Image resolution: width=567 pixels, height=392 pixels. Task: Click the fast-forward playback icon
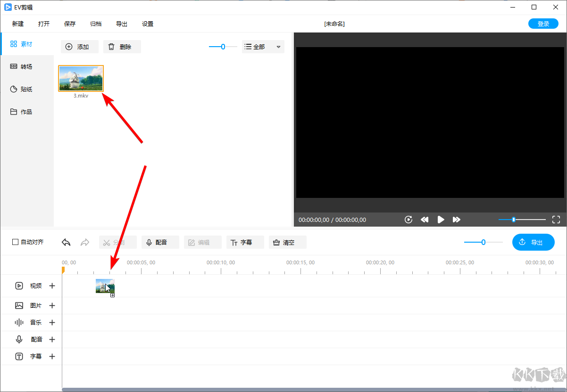(x=456, y=220)
